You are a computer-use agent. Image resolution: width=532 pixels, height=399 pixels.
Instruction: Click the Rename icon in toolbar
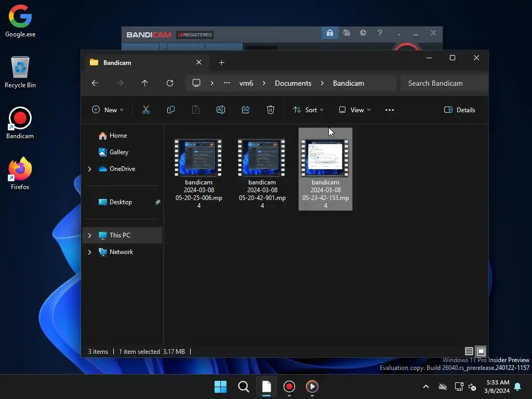[x=220, y=110]
